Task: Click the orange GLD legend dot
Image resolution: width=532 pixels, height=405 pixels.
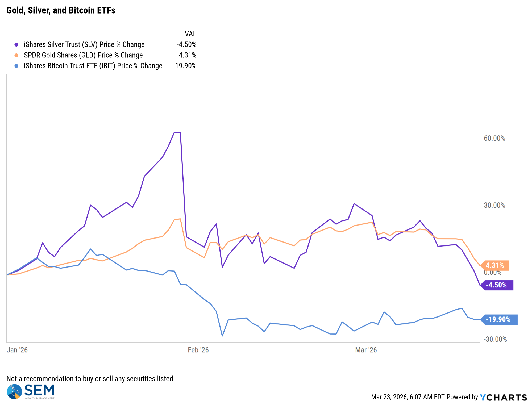Action: click(x=16, y=55)
